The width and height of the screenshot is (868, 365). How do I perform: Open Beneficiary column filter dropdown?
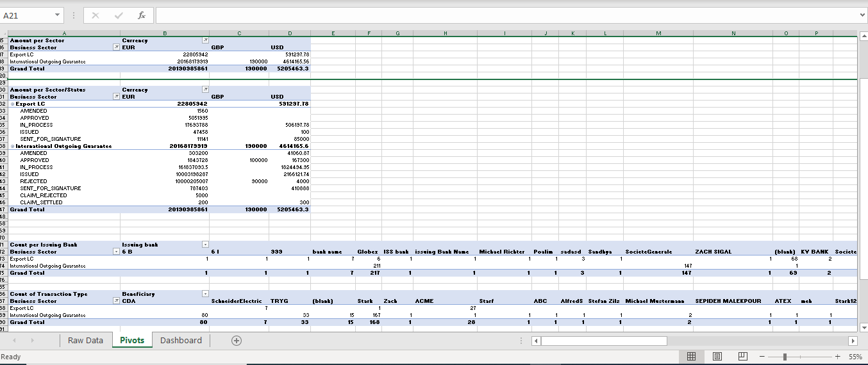[x=205, y=294]
